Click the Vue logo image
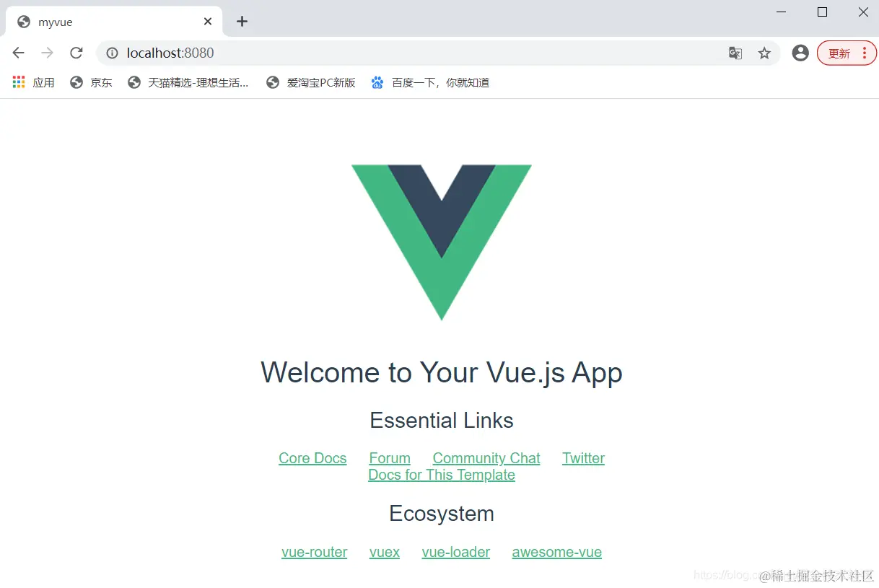 pyautogui.click(x=442, y=242)
